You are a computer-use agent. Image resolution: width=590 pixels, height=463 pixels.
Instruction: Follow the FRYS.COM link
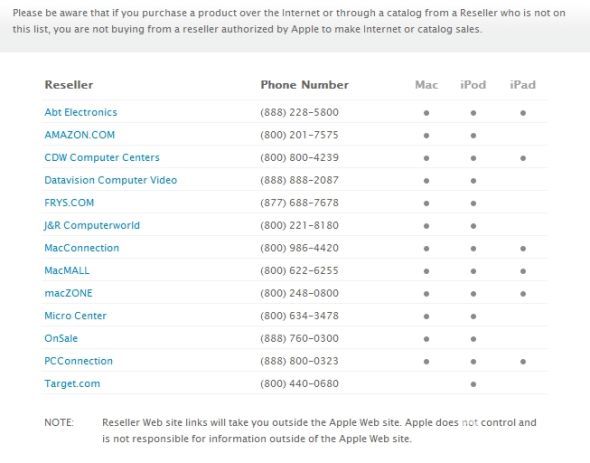click(69, 203)
